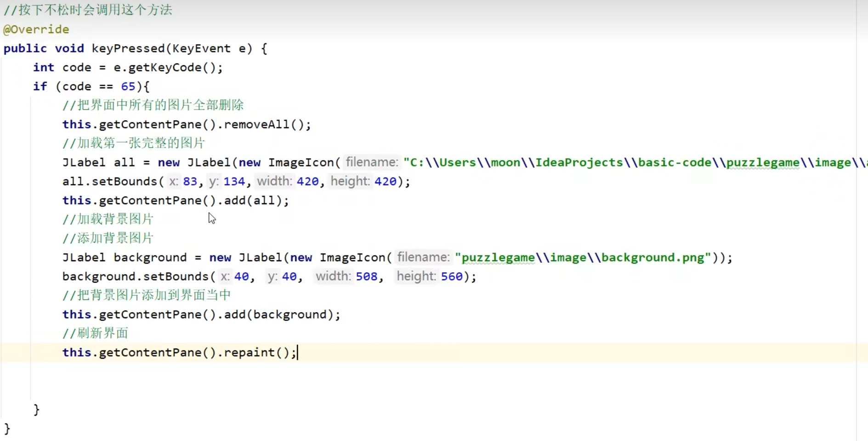Click the height hint in all.setBounds
The image size is (868, 441).
coord(350,182)
